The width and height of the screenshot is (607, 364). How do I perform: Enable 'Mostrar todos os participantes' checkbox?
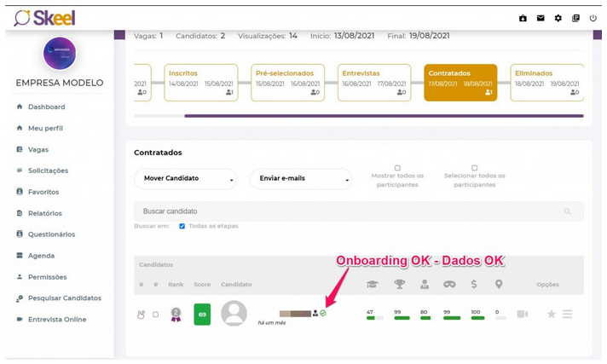[x=397, y=168]
